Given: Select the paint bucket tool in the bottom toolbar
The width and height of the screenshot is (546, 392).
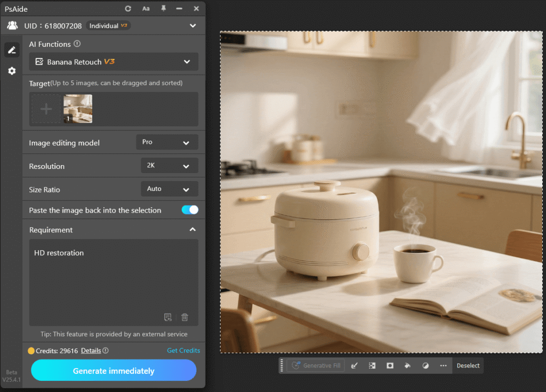Looking at the screenshot, I should point(407,365).
